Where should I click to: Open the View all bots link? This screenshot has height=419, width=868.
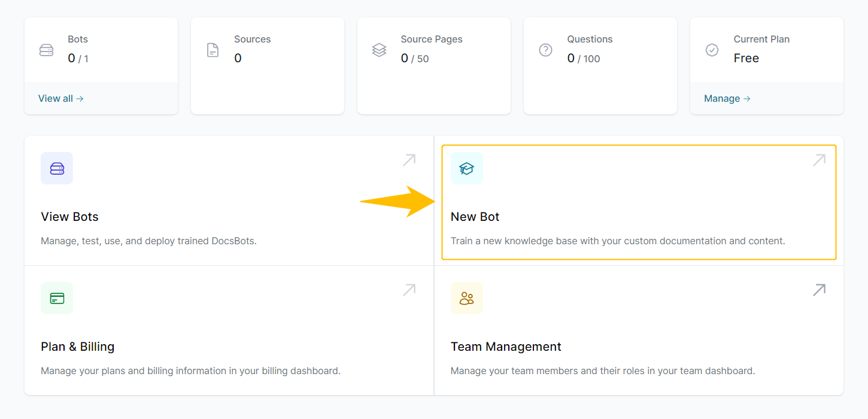61,98
